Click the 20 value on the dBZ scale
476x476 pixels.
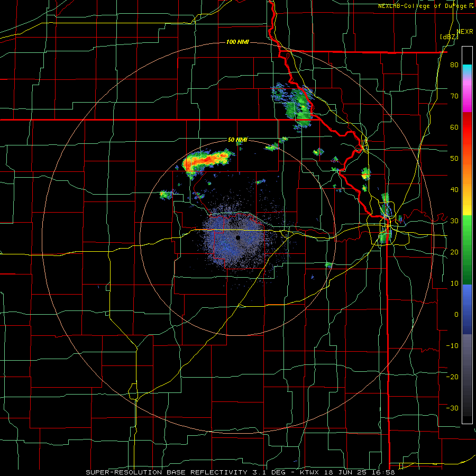(x=454, y=252)
